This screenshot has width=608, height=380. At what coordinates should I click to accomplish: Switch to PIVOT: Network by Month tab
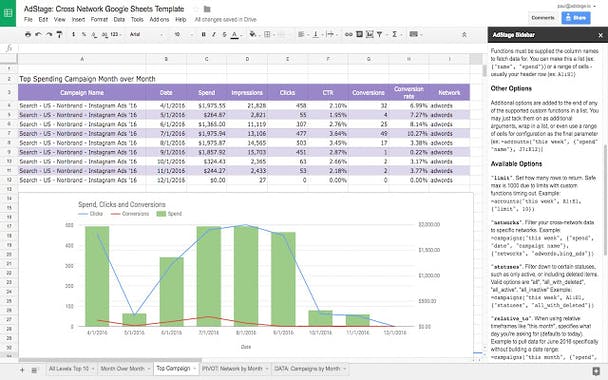click(x=235, y=368)
